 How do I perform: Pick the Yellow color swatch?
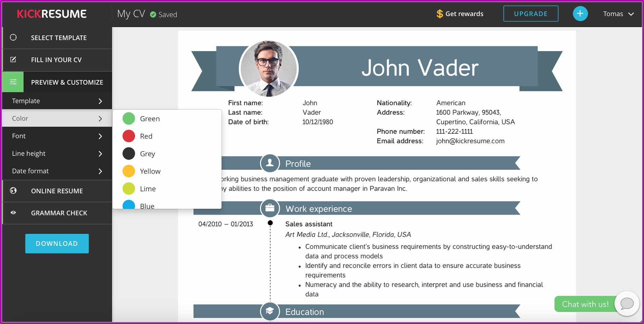pos(129,171)
